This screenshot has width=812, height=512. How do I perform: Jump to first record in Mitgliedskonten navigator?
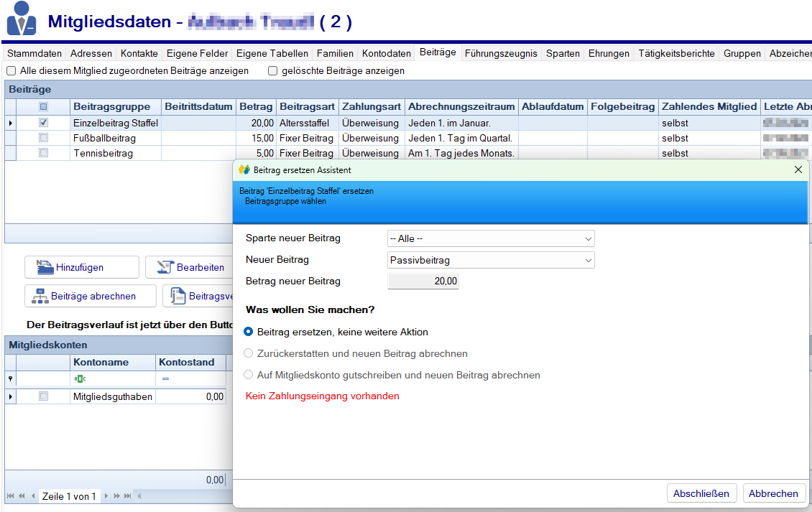[11, 496]
